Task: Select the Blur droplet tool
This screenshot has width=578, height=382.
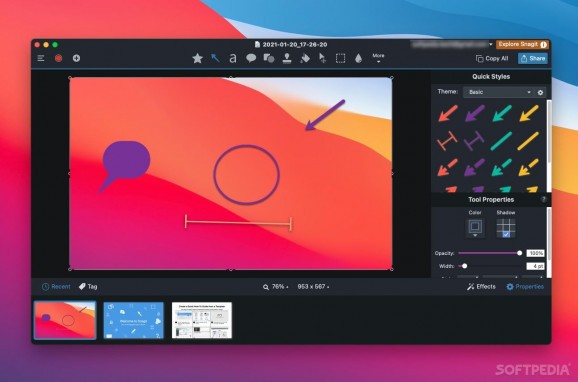Action: (358, 58)
